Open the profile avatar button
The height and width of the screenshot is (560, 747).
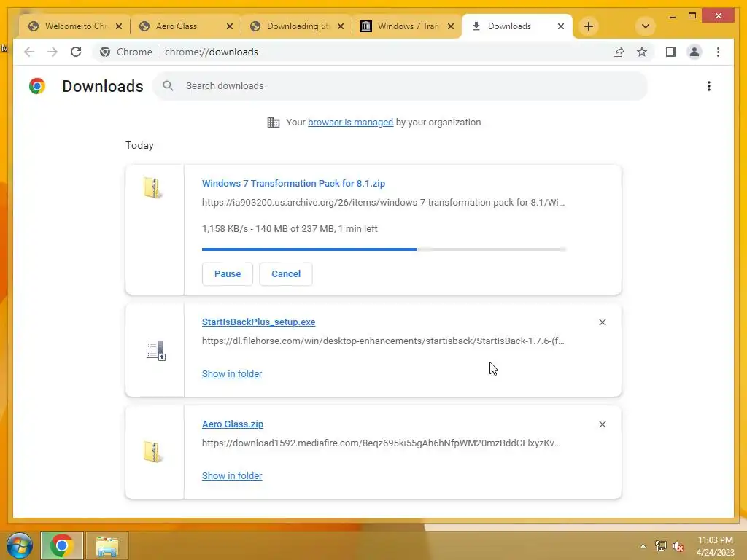click(x=694, y=52)
